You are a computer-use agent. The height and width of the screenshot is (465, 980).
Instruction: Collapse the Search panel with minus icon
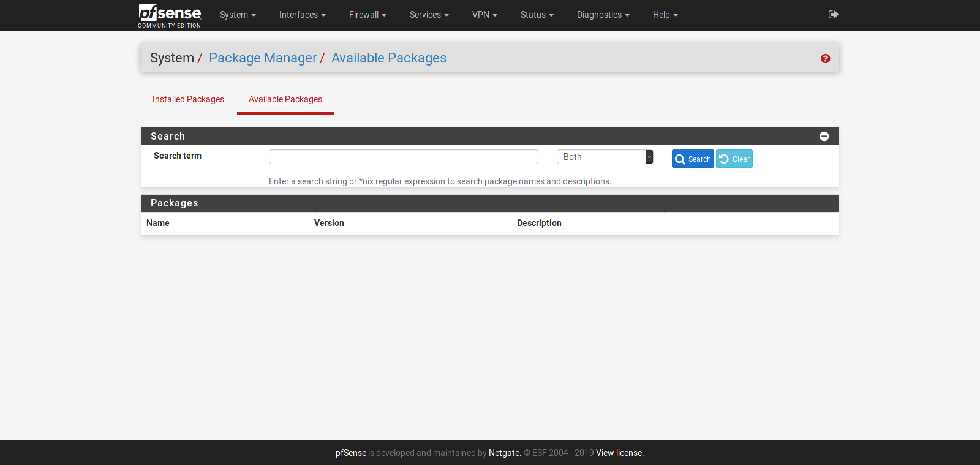[824, 136]
